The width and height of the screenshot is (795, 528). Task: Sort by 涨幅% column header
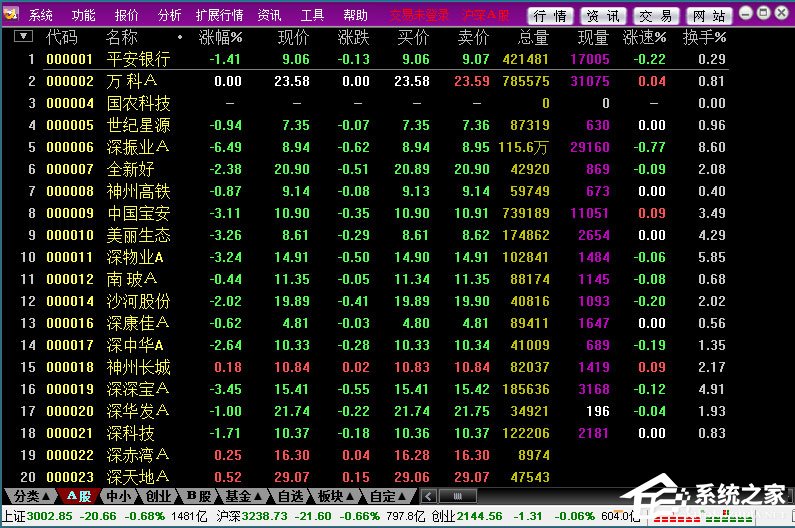click(221, 37)
